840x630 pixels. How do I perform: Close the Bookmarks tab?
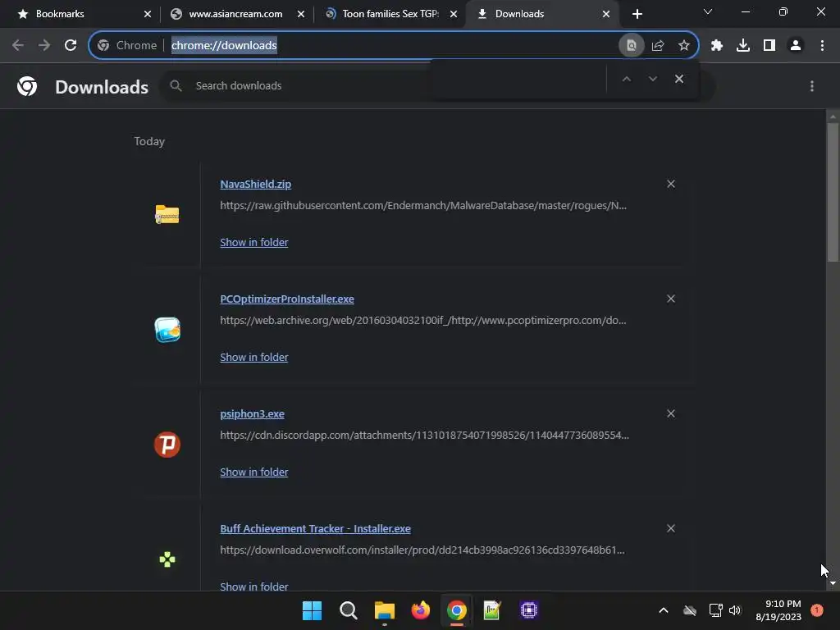[148, 14]
